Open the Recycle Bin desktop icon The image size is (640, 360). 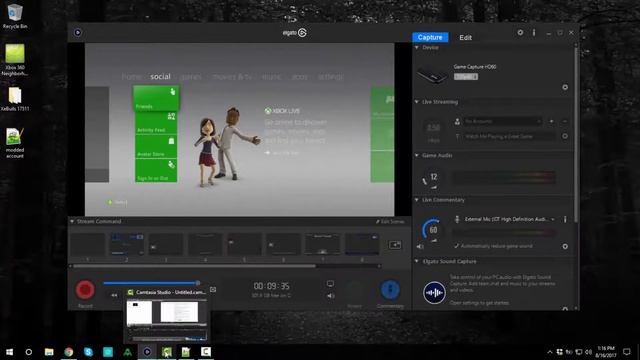click(x=15, y=16)
